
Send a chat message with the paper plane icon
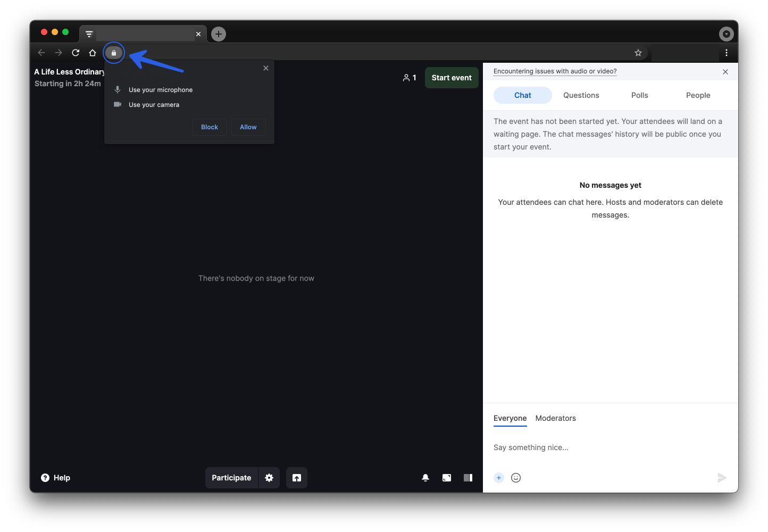coord(722,477)
